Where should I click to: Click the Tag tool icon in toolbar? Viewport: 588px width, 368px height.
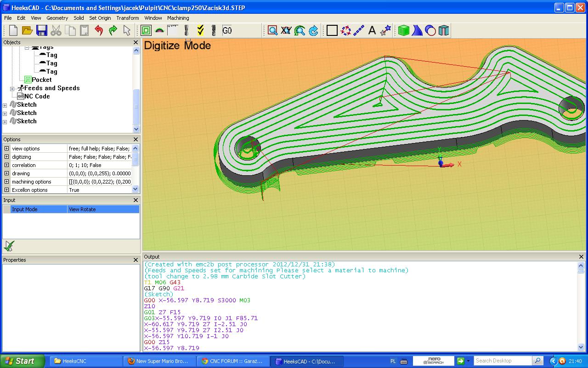coord(159,30)
